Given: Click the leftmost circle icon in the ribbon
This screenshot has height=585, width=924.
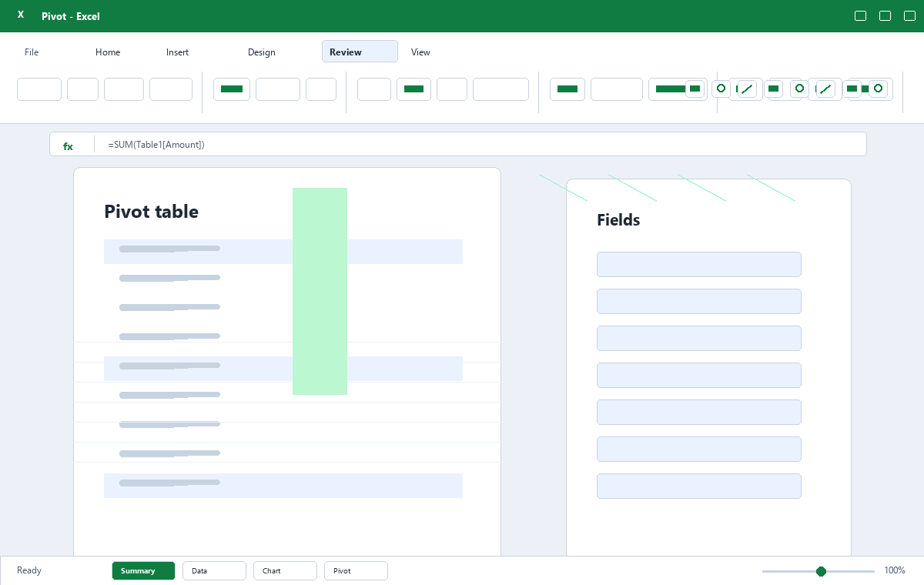Looking at the screenshot, I should [721, 89].
